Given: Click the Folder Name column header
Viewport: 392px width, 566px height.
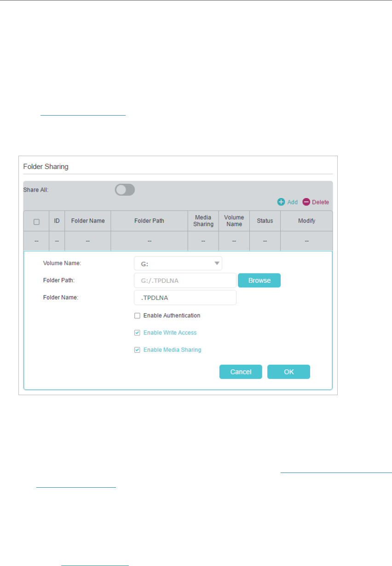Looking at the screenshot, I should click(x=88, y=221).
